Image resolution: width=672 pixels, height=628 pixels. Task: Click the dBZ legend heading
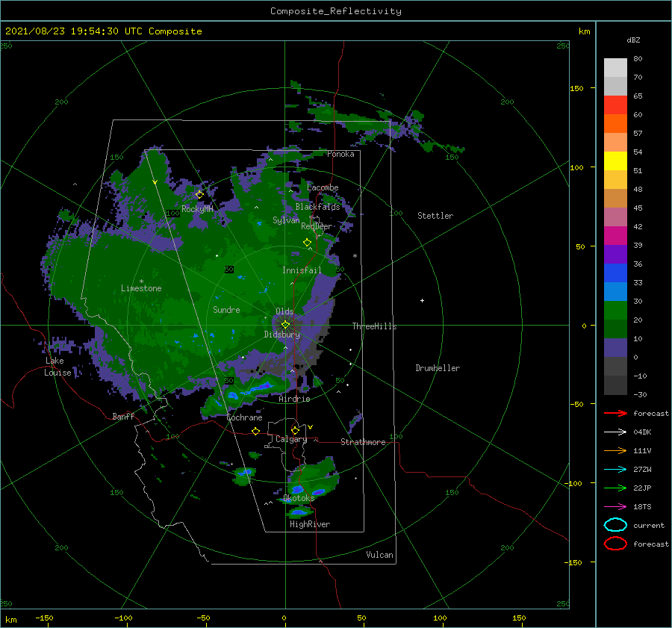click(x=633, y=40)
